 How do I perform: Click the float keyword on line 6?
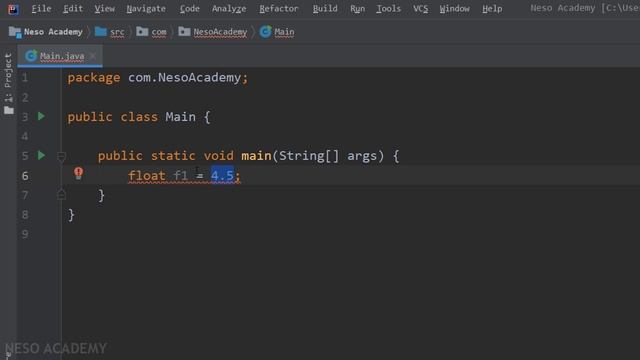(147, 176)
